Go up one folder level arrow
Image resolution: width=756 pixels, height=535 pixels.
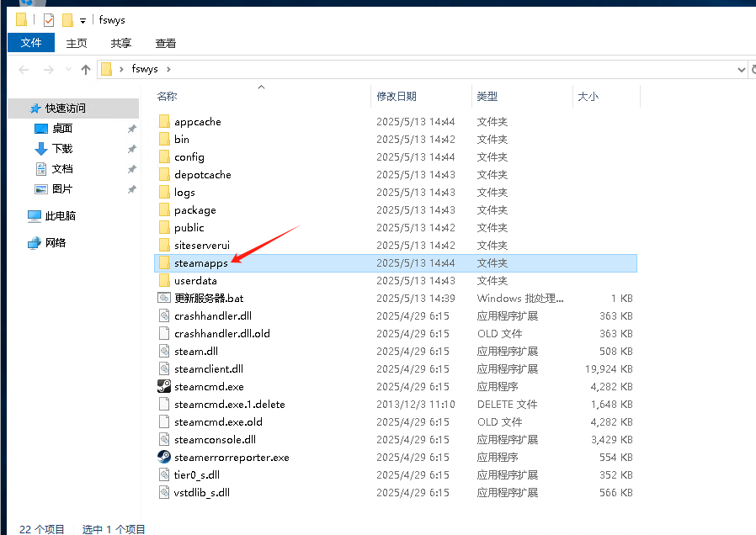(86, 70)
